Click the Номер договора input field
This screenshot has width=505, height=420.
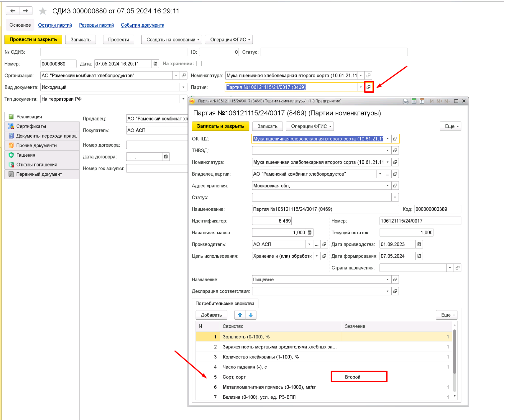157,145
